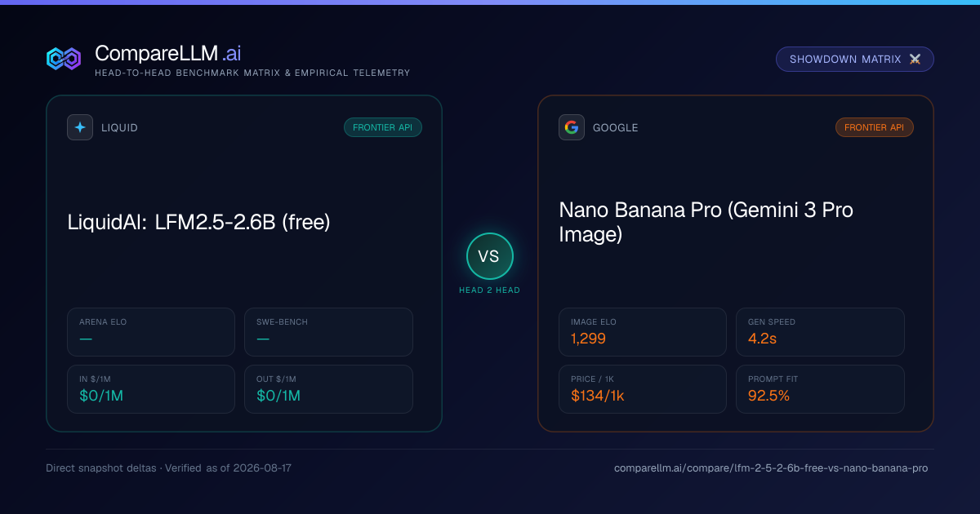The image size is (980, 514).
Task: Click the Gen Speed 4.2s tile
Action: coord(820,332)
